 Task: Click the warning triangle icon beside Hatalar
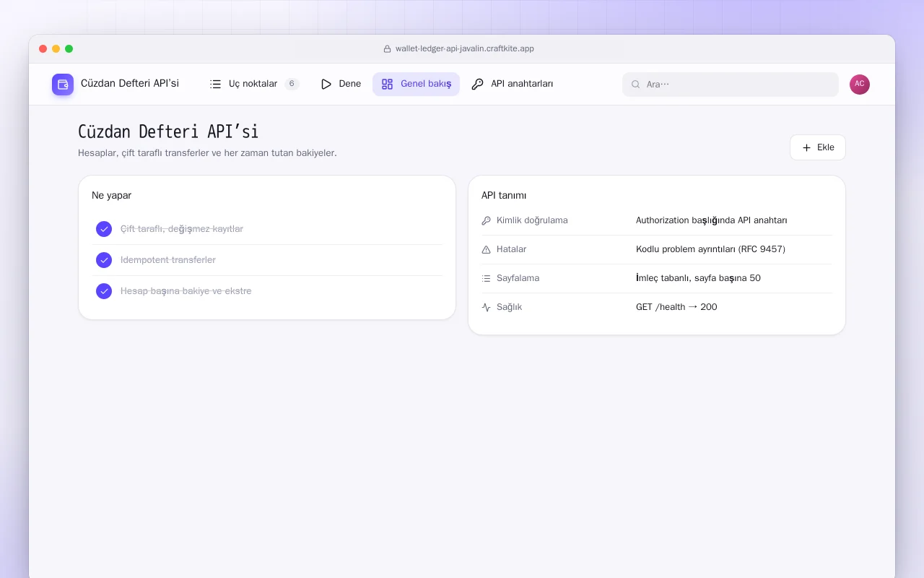[486, 249]
